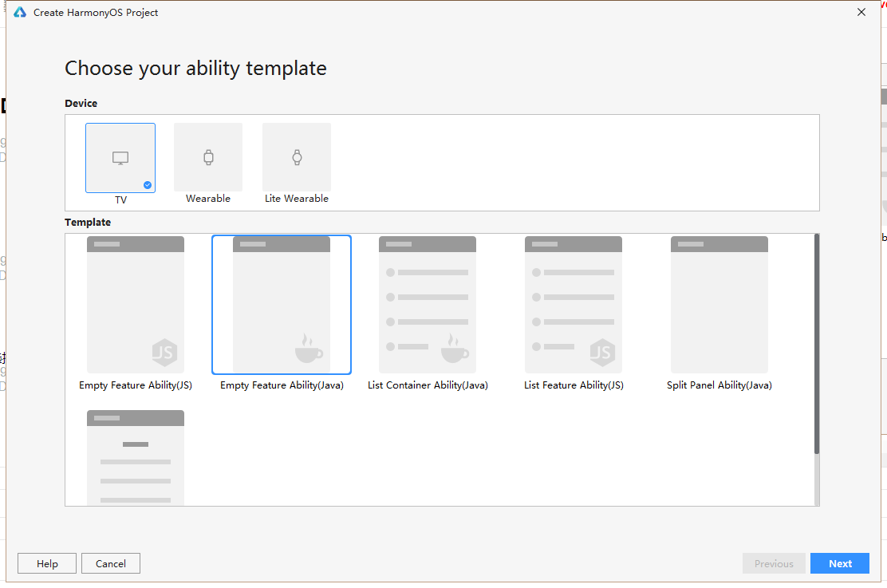
Task: Close the Create HarmonyOS Project dialog
Action: pos(861,12)
